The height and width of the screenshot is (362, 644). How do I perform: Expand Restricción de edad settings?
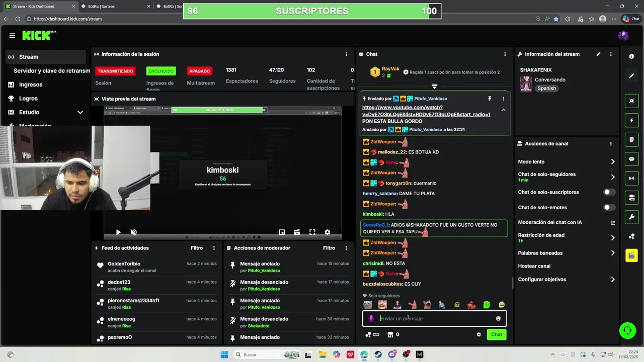click(613, 238)
